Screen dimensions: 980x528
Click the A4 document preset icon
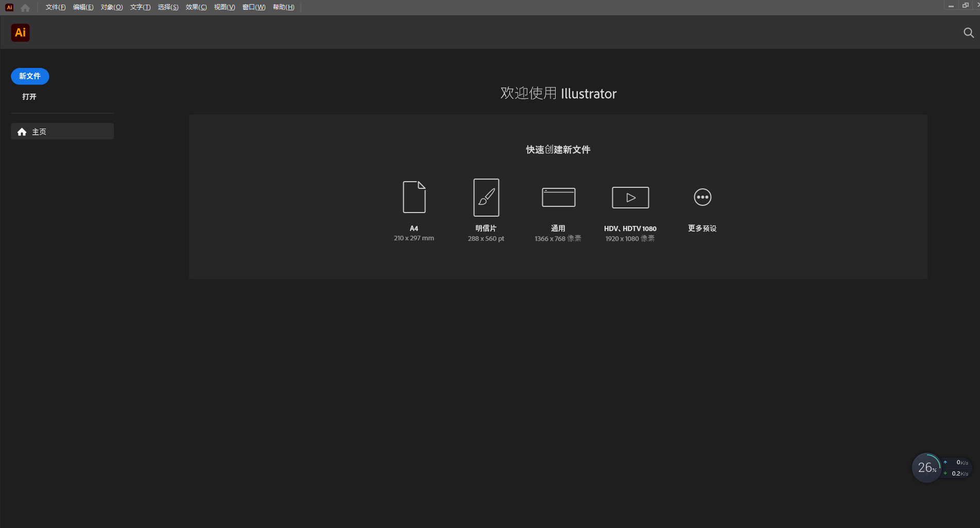click(414, 197)
